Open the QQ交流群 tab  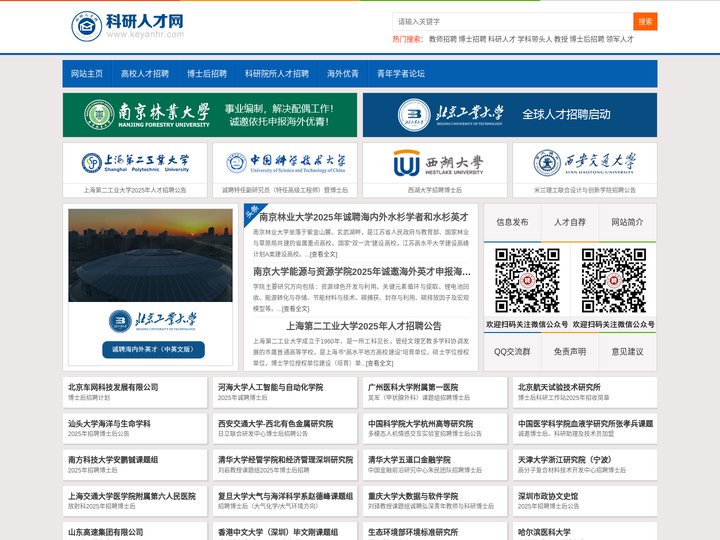click(512, 352)
